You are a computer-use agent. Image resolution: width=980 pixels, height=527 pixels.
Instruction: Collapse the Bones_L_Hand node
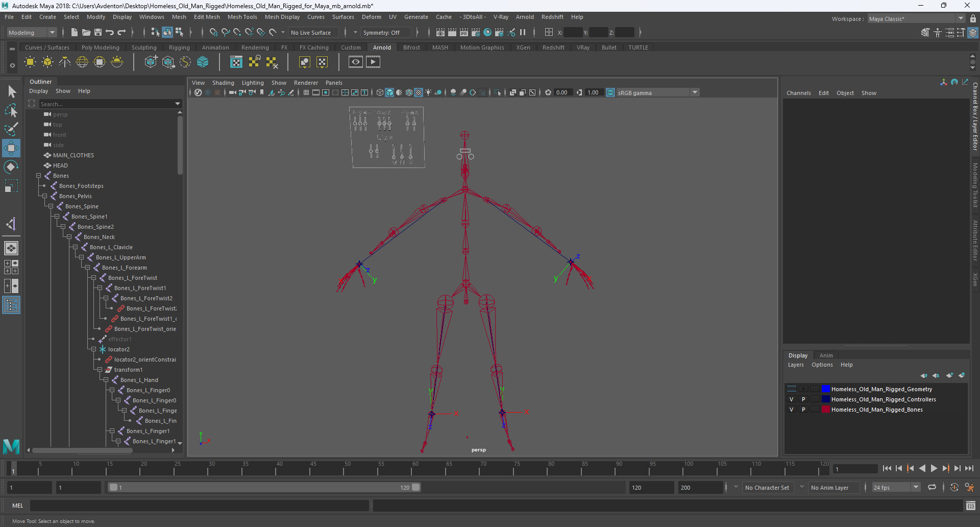(x=106, y=380)
